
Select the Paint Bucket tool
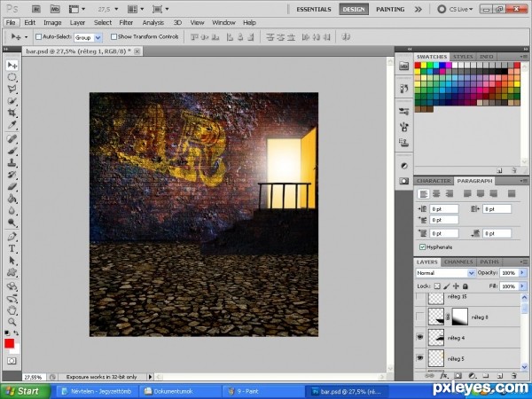tap(12, 199)
